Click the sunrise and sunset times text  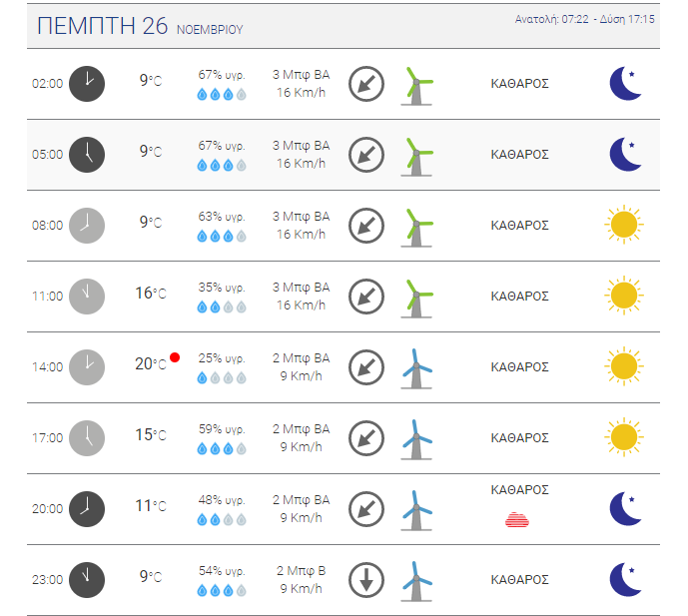584,19
